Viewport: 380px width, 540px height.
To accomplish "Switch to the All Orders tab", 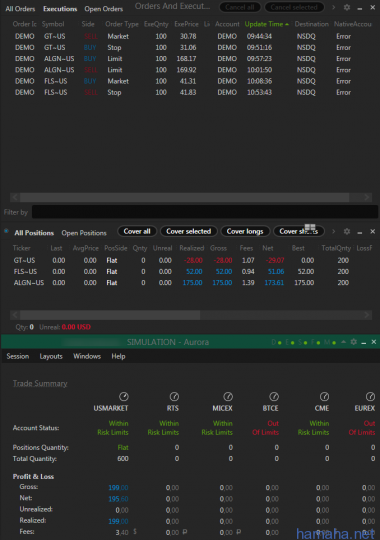I will click(x=20, y=9).
